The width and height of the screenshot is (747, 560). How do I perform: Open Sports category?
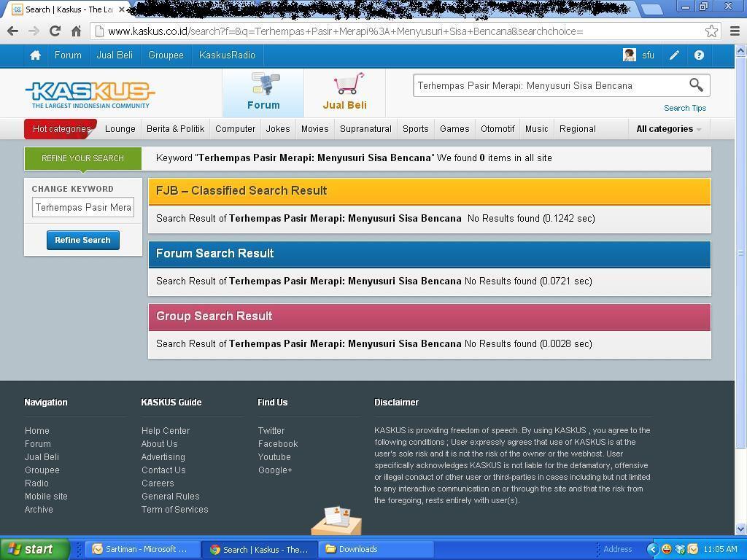click(x=415, y=129)
